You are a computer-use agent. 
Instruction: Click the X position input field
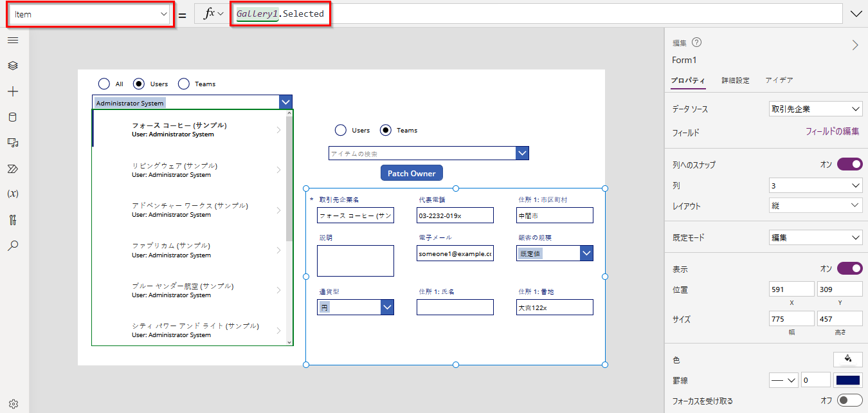(791, 288)
